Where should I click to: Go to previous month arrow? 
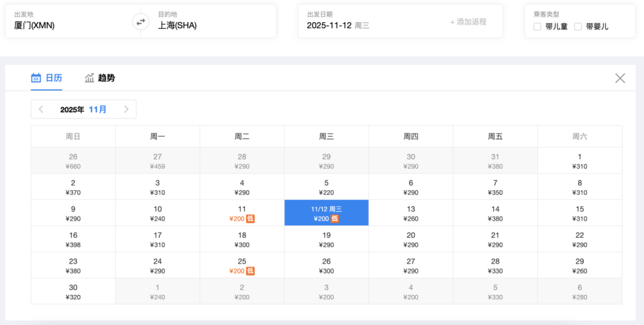click(x=41, y=109)
